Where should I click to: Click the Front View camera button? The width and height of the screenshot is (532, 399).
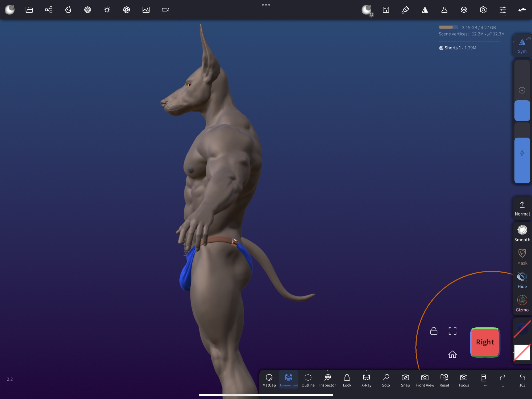point(425,380)
